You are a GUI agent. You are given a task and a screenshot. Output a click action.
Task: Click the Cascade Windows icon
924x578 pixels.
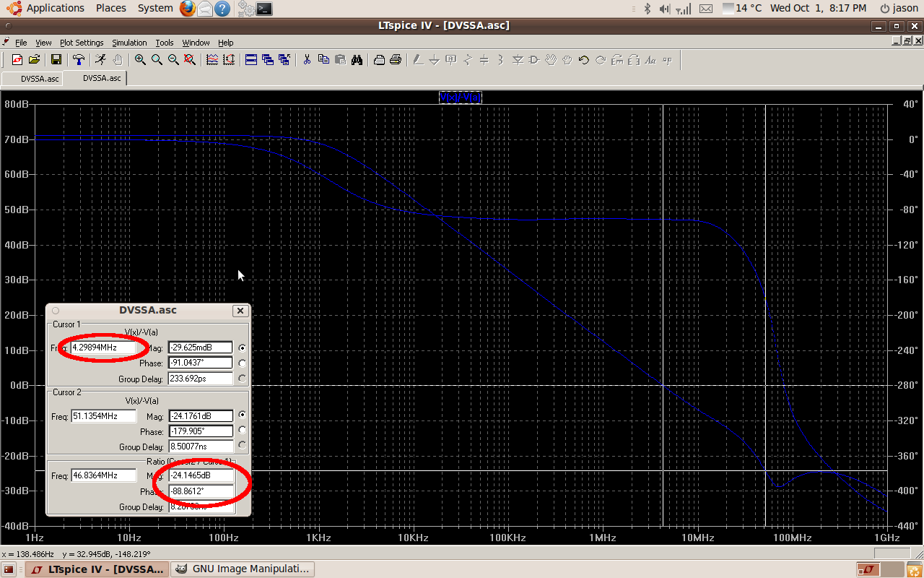pyautogui.click(x=268, y=60)
